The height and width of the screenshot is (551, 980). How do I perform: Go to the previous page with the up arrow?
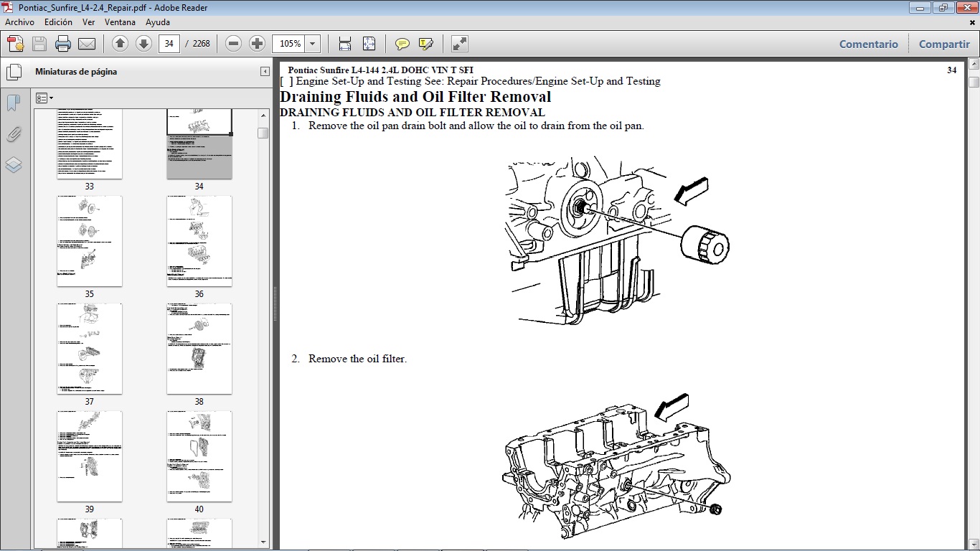click(121, 44)
